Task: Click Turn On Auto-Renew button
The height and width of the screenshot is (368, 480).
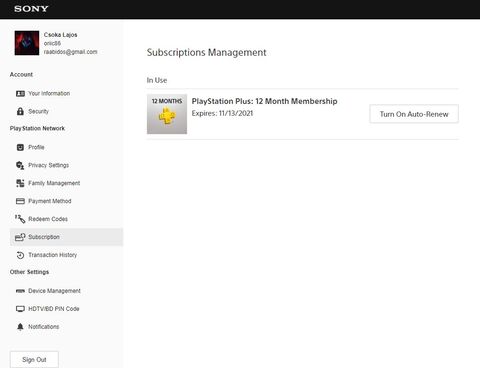Action: click(x=414, y=114)
